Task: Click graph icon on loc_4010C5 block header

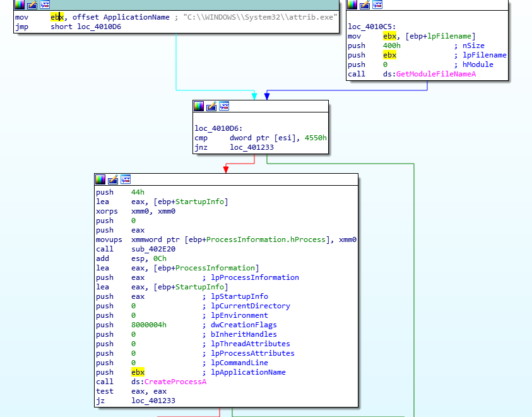Action: [x=377, y=4]
